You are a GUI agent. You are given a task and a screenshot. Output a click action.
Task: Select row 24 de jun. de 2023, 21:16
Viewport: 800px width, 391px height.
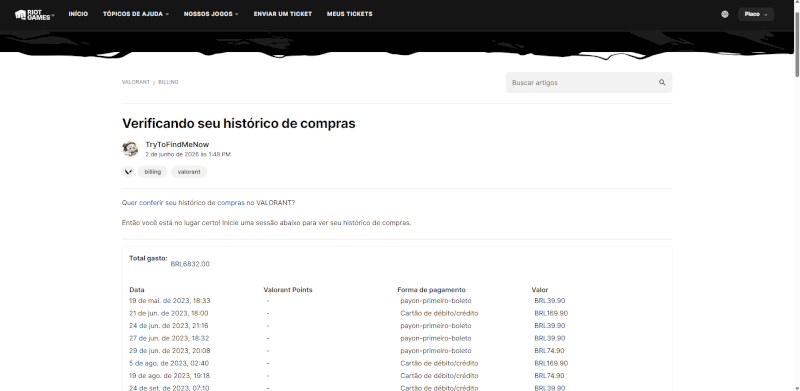click(x=397, y=326)
